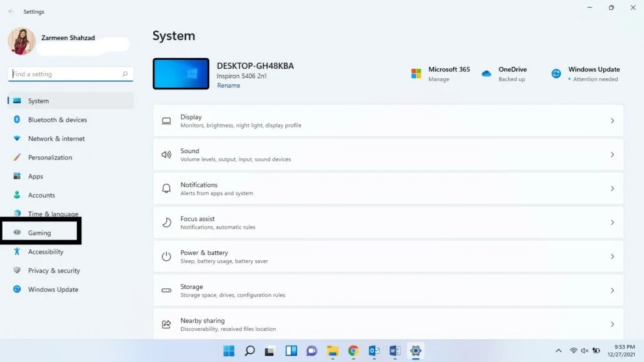Screen dimensions: 644x362
Task: Click the back arrow in Settings title bar
Action: 11,11
